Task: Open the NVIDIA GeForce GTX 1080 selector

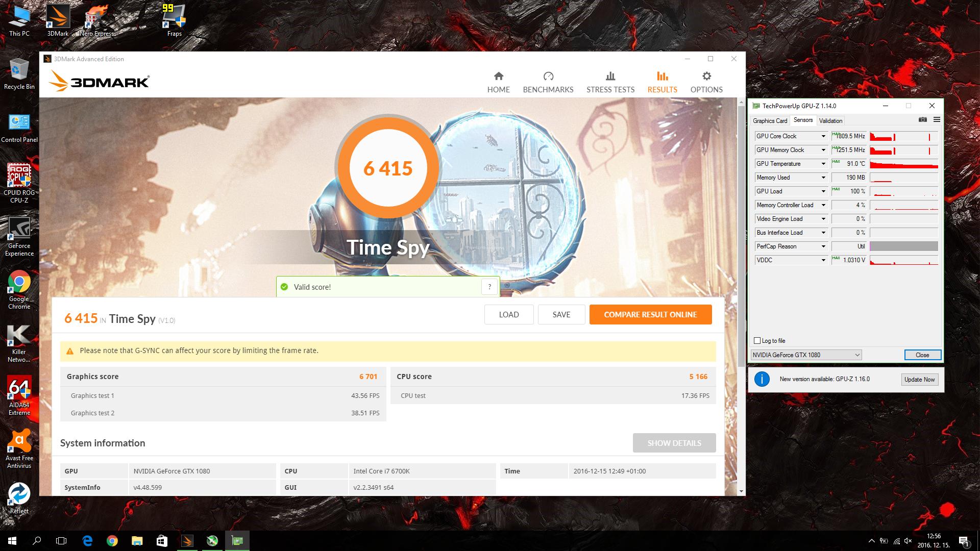Action: [x=806, y=355]
